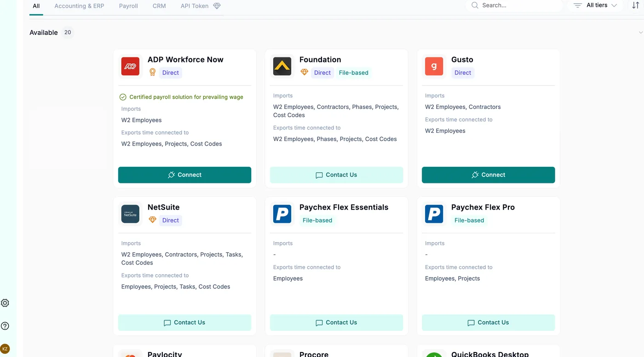Click the Direct tag on Gusto

462,73
